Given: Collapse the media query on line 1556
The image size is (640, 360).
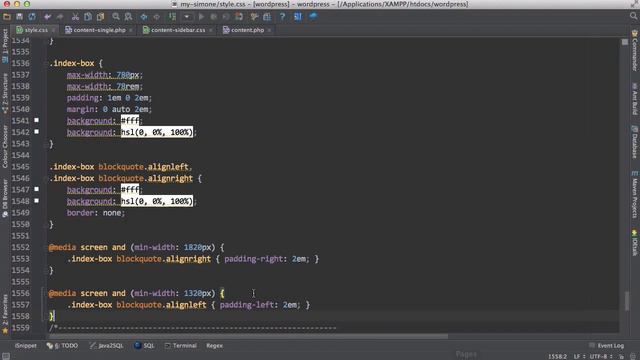Looking at the screenshot, I should coord(45,293).
